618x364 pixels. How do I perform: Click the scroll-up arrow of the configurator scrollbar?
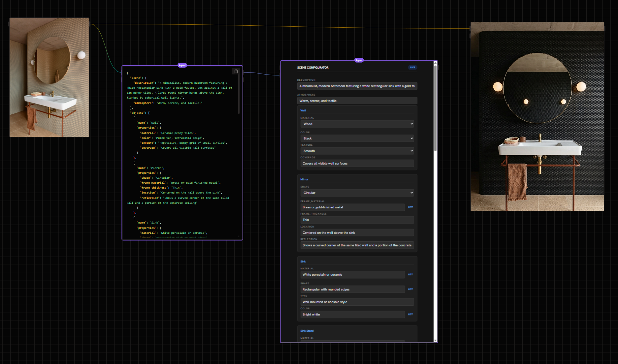[435, 63]
